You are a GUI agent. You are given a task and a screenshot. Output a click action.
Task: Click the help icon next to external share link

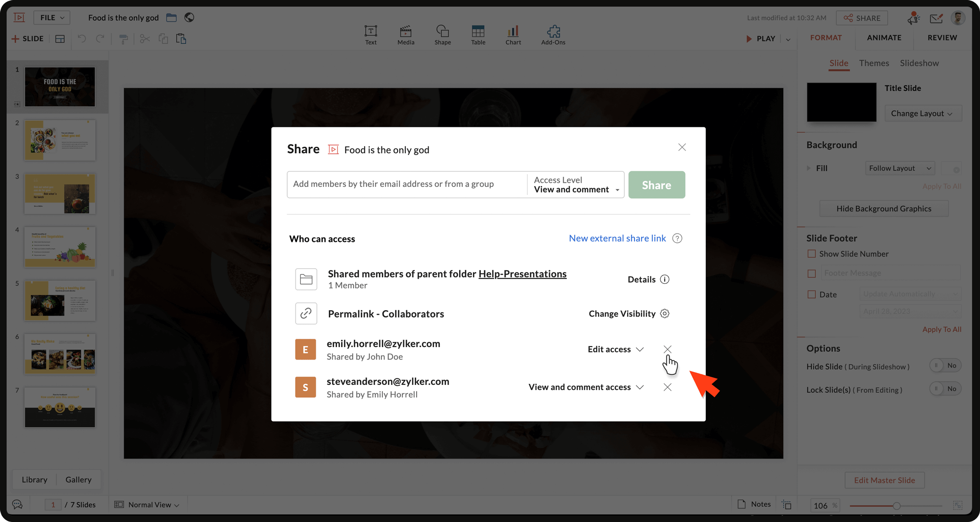point(677,238)
